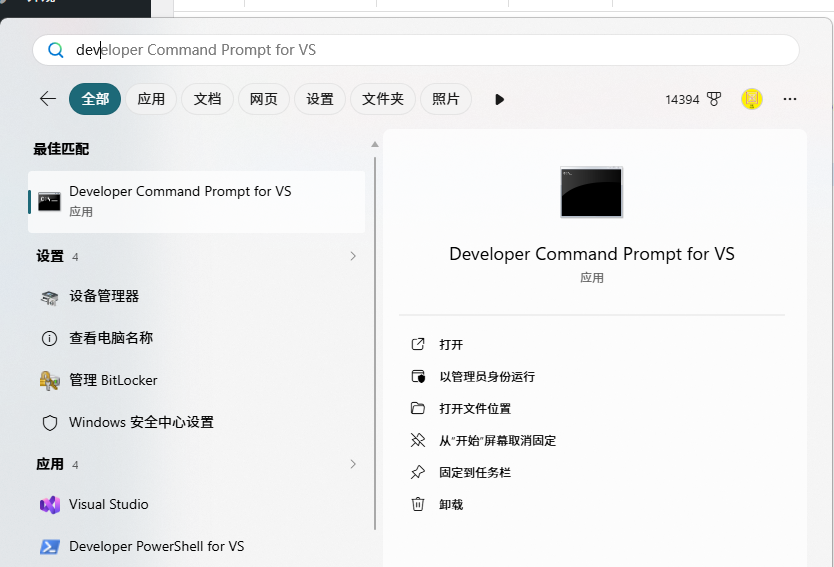
Task: Click the 打开 open-external icon
Action: [418, 344]
